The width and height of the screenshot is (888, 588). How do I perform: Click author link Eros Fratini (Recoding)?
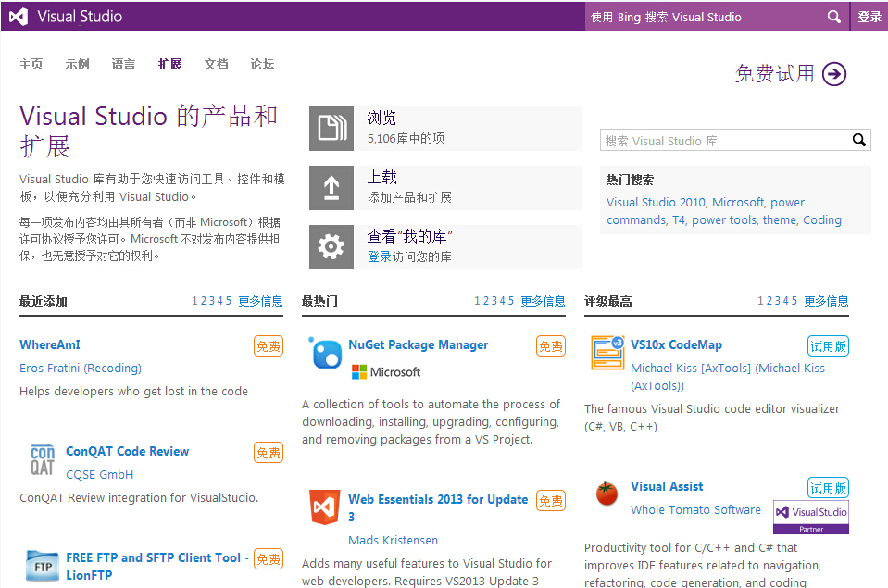pyautogui.click(x=81, y=369)
